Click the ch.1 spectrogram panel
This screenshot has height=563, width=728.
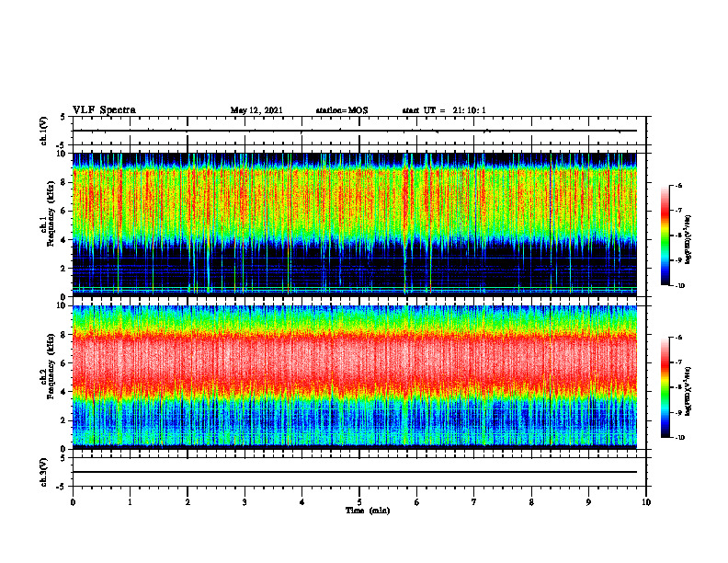355,224
